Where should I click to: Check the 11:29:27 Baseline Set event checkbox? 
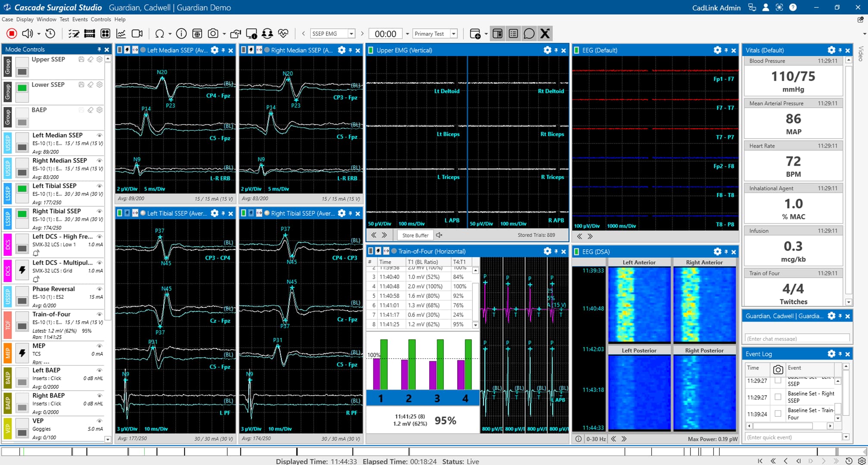(777, 397)
